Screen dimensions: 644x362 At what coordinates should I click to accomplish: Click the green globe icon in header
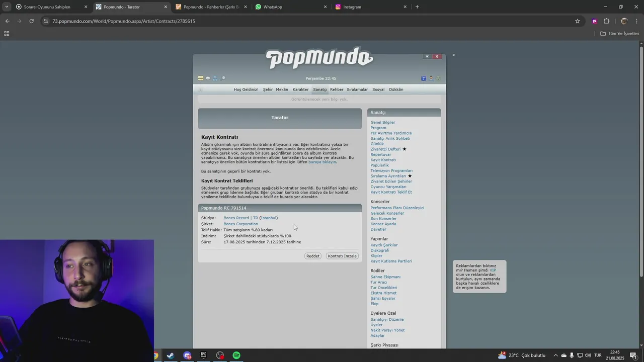pos(438,78)
